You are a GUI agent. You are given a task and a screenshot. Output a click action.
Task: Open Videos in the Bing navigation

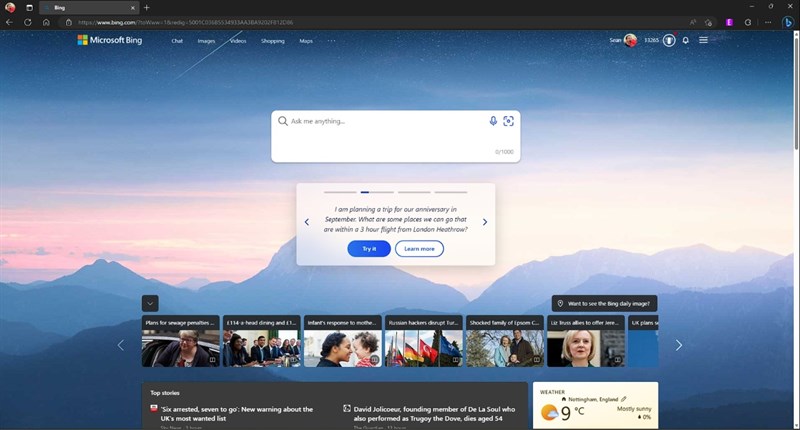[238, 41]
